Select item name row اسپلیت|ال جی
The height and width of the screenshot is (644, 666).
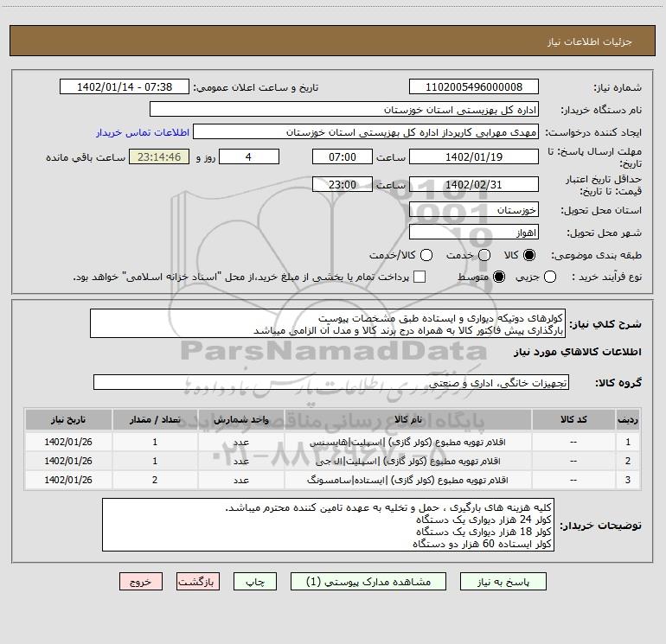(407, 461)
